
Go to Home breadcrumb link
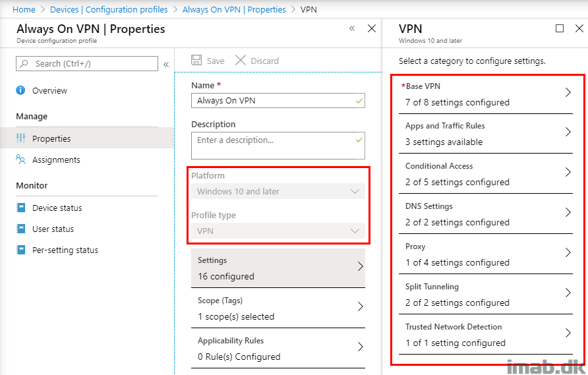click(24, 9)
